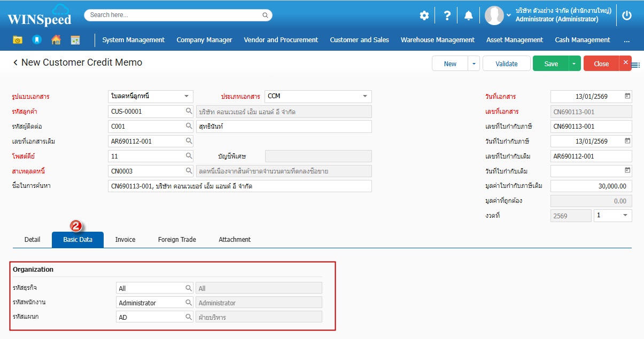The height and width of the screenshot is (339, 644).
Task: Expand the Save button dropdown arrow
Action: (574, 64)
